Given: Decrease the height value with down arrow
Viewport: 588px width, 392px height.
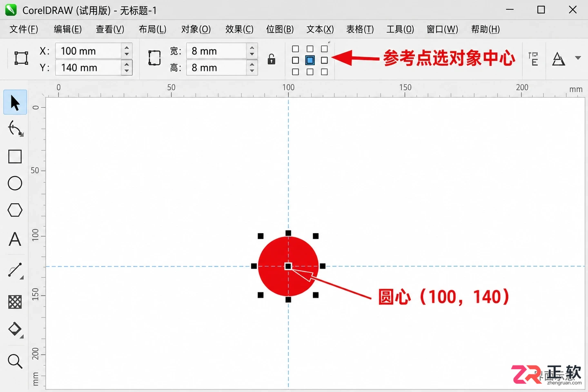Looking at the screenshot, I should pos(252,71).
